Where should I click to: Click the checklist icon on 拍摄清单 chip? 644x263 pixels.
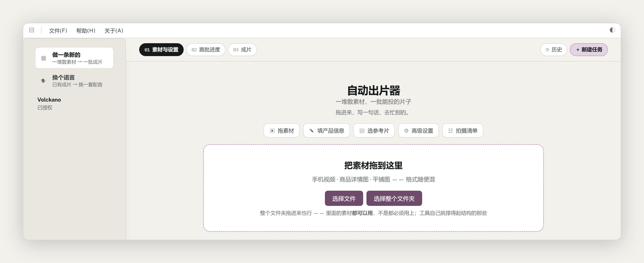pos(451,131)
